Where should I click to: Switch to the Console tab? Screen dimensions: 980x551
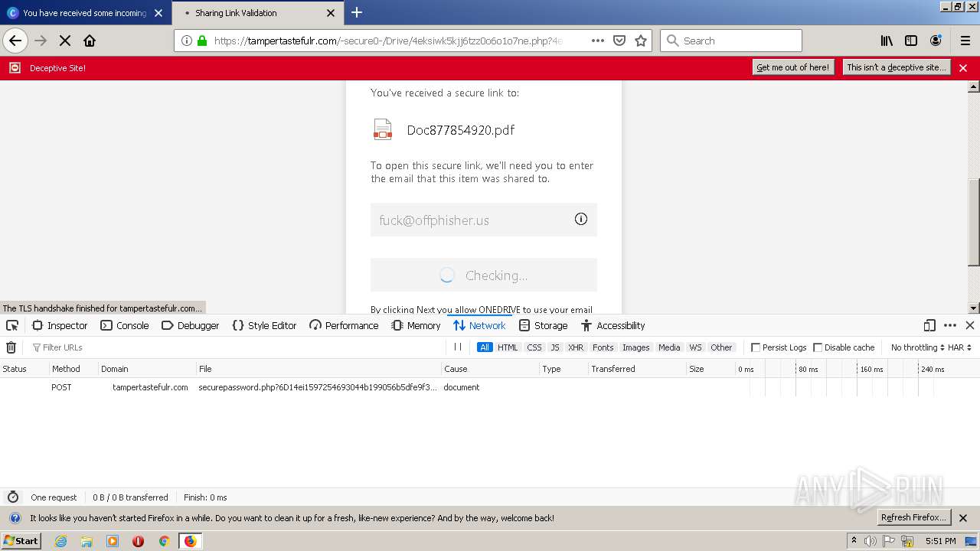click(x=124, y=325)
